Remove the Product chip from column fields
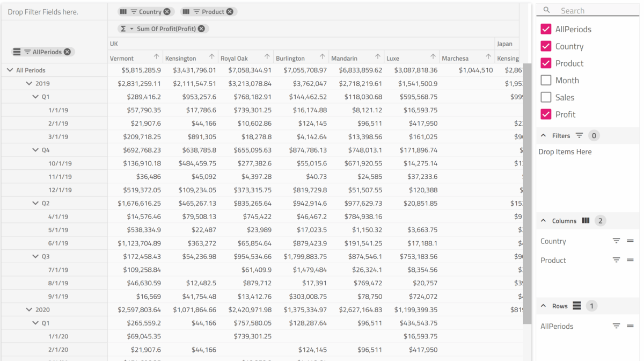This screenshot has height=361, width=644. 230,12
